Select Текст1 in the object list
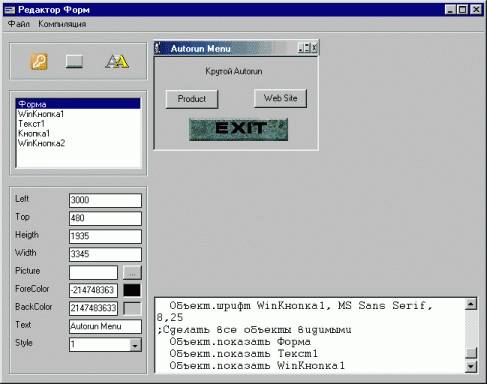Viewport: 487px width, 384px height. (x=78, y=124)
